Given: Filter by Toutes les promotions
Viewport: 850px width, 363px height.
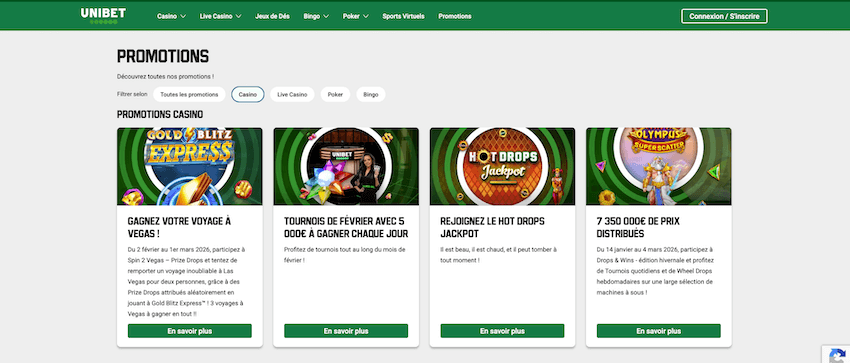Looking at the screenshot, I should pos(189,94).
